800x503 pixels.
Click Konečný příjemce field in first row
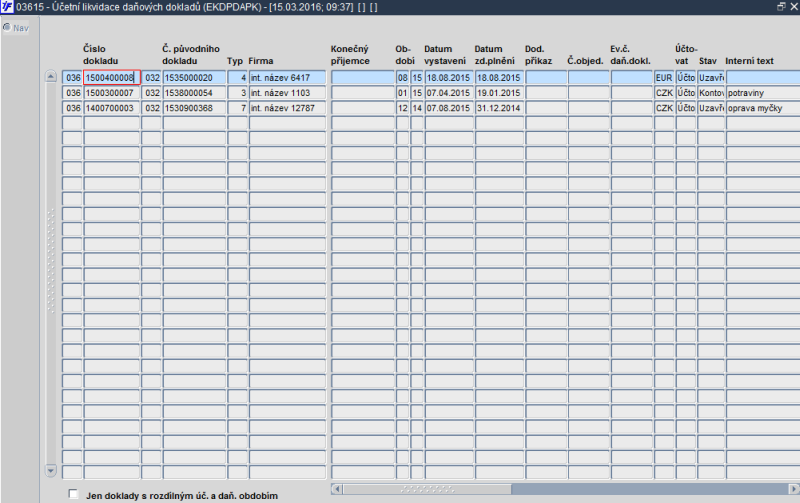(x=363, y=78)
